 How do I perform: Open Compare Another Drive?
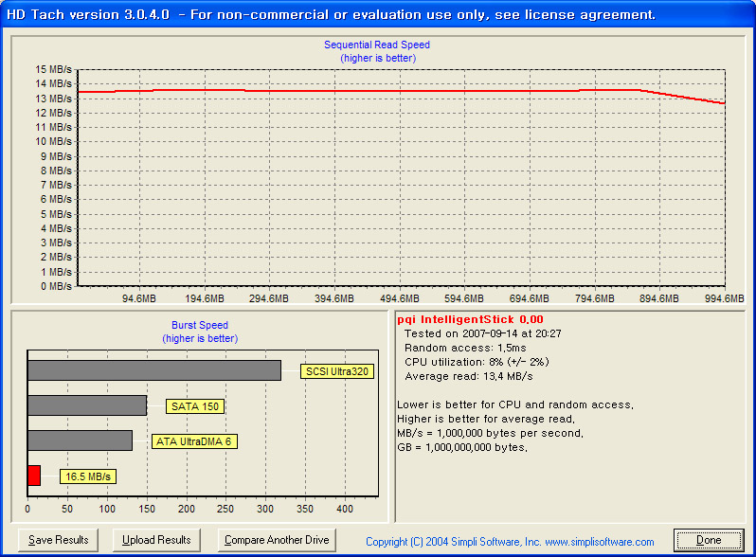pyautogui.click(x=277, y=540)
